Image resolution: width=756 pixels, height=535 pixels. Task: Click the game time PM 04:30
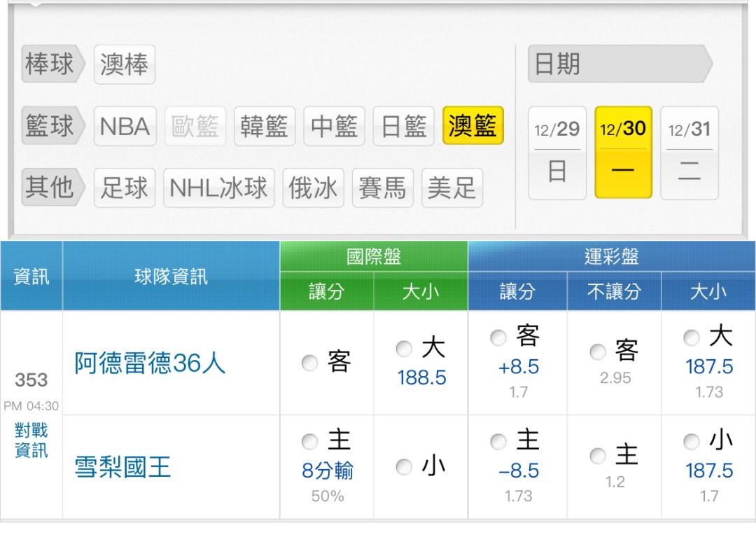pos(31,405)
